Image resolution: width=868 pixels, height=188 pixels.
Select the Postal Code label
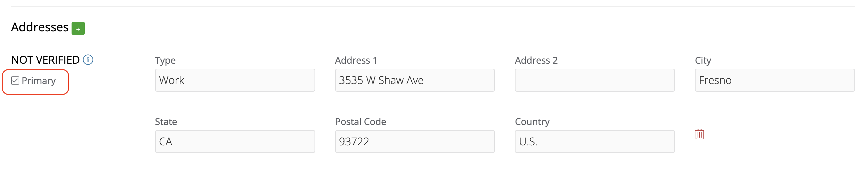[360, 122]
